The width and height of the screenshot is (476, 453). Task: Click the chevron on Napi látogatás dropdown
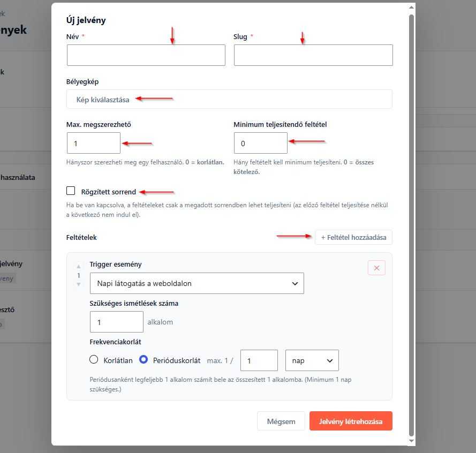295,284
